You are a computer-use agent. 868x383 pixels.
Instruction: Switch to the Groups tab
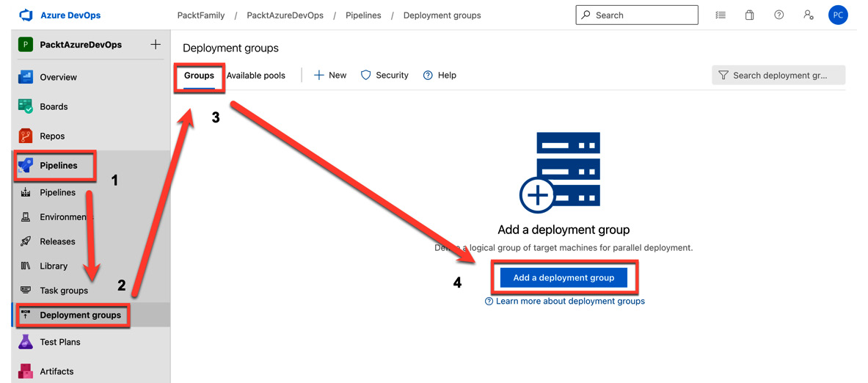click(x=200, y=76)
